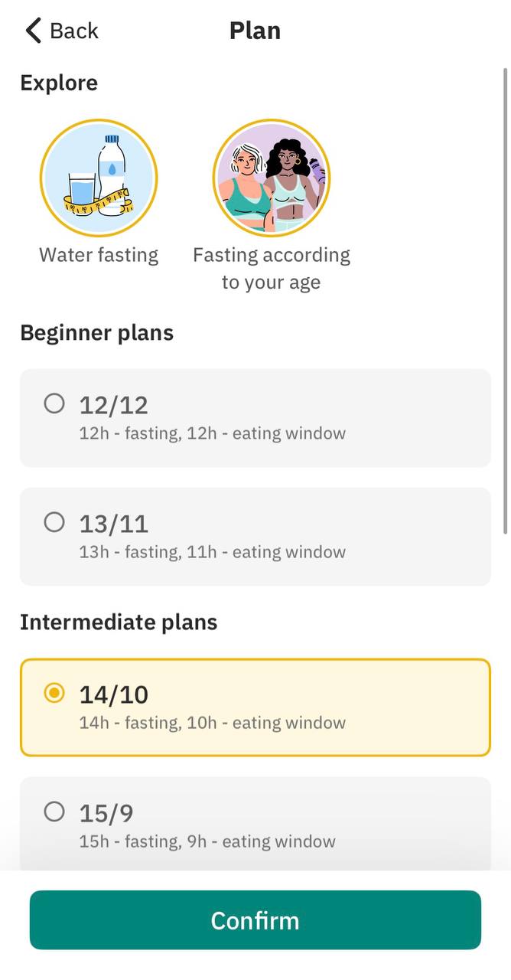Image resolution: width=511 pixels, height=980 pixels.
Task: Tap the Water fasting caption text
Action: click(x=99, y=255)
